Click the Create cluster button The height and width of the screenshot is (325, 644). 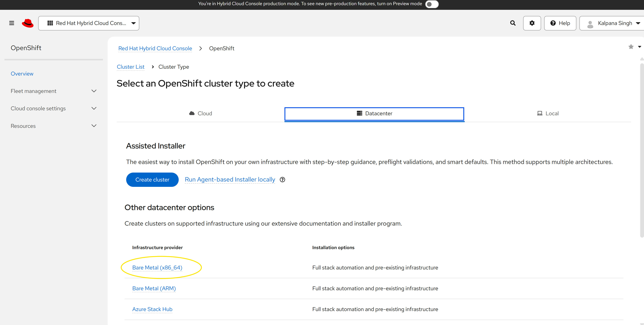pos(152,180)
